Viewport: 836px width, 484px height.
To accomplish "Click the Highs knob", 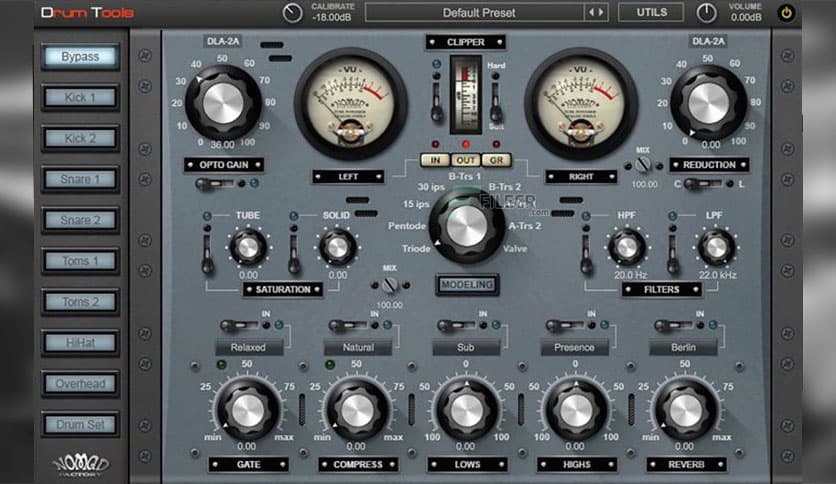I will tap(576, 410).
